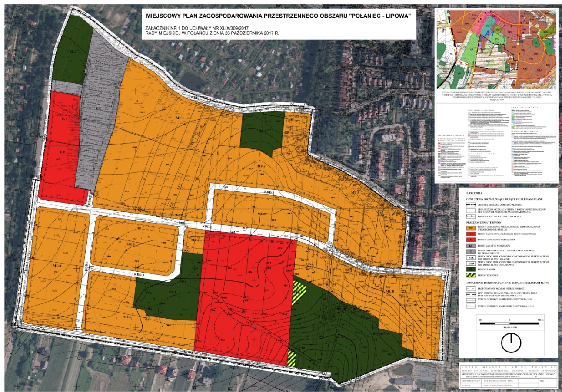The image size is (562, 392).
Task: Select the KDD road legend symbol
Action: click(470, 263)
